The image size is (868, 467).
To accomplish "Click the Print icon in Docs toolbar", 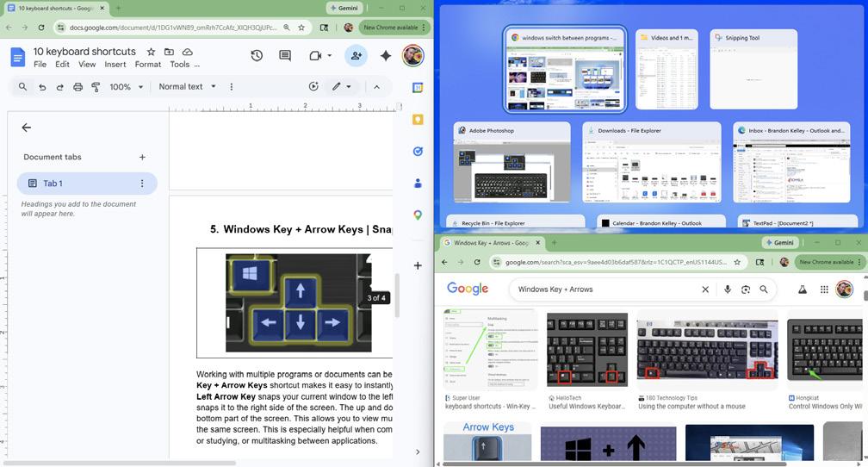I will [78, 87].
